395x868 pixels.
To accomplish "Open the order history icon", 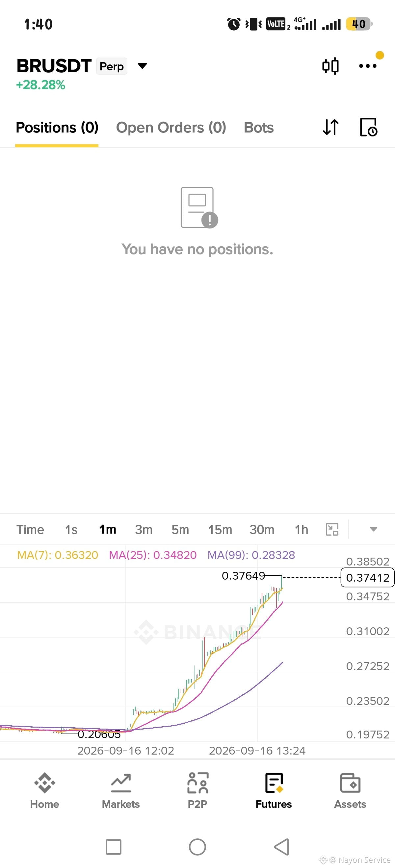I will coord(368,127).
